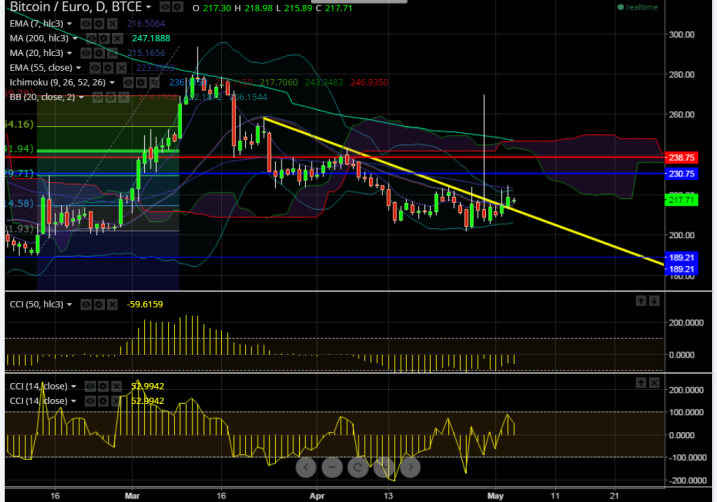The image size is (717, 502).
Task: Click the MA 200 value 247.1888
Action: coord(151,38)
